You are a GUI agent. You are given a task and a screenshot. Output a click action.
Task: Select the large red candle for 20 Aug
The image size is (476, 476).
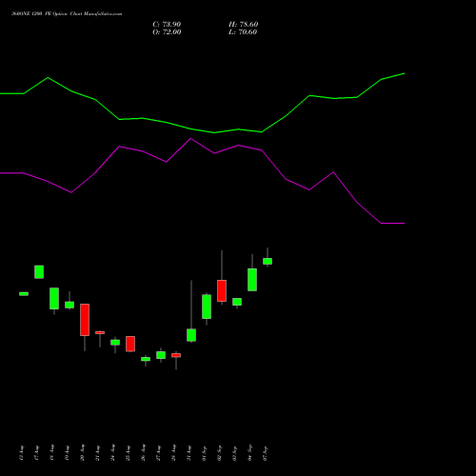click(85, 320)
